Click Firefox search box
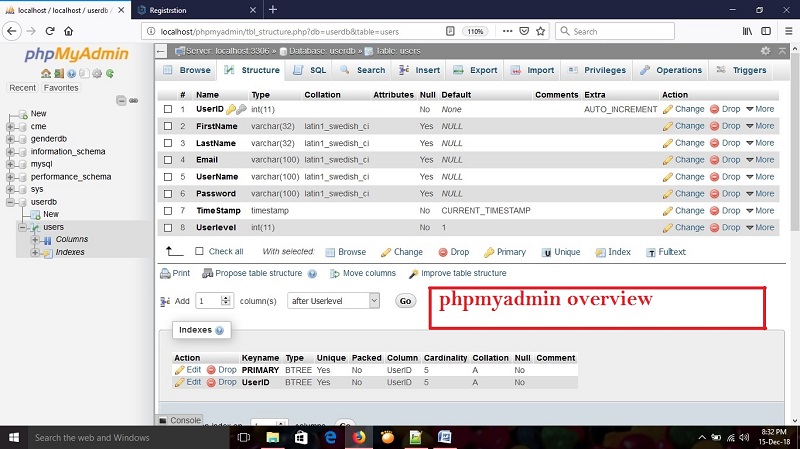800x449 pixels. coord(615,31)
